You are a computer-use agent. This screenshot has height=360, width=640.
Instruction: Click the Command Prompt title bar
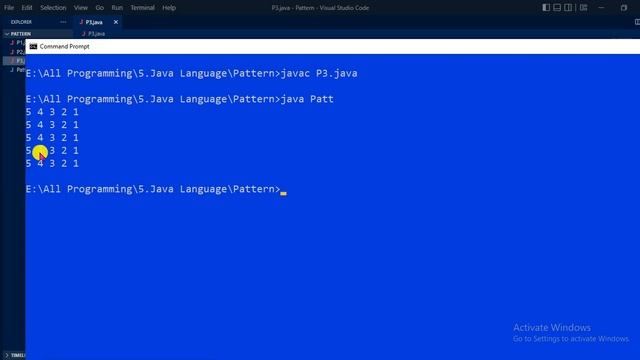tap(333, 47)
